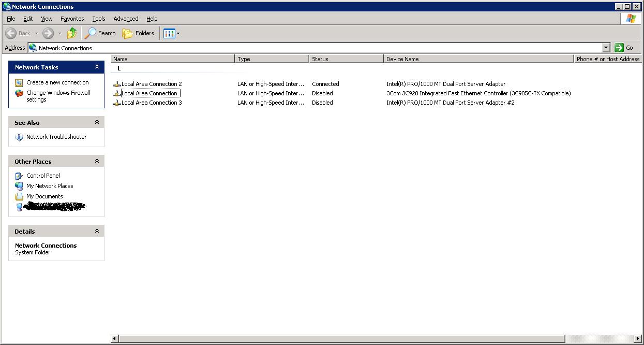The width and height of the screenshot is (644, 345).
Task: Sort by Phone # or Host Address column
Action: pyautogui.click(x=608, y=59)
